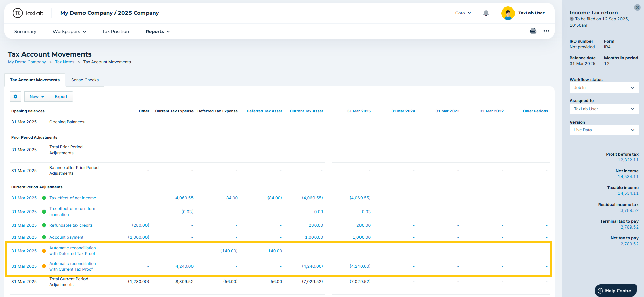The image size is (644, 297).
Task: Open the Goto dropdown
Action: point(463,13)
